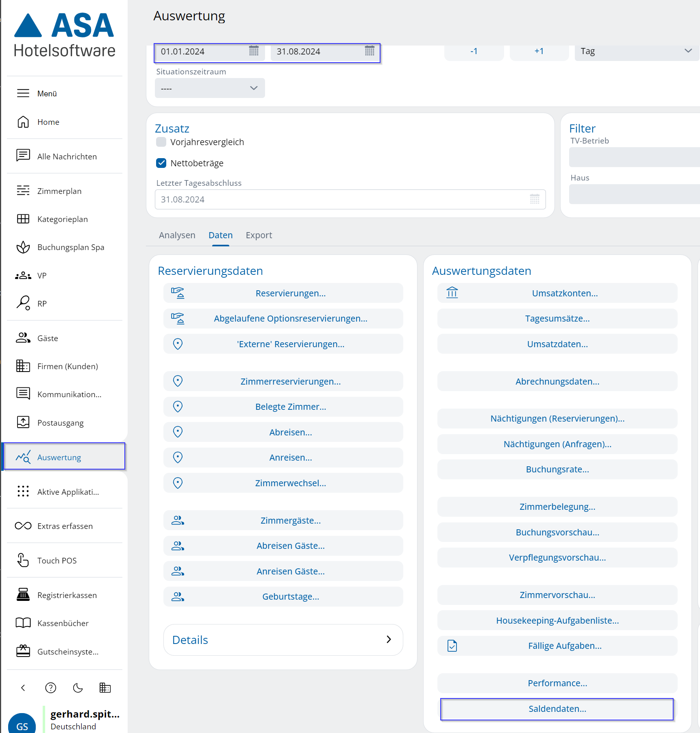Enable the Vorjahresvergleich checkbox

pyautogui.click(x=161, y=142)
